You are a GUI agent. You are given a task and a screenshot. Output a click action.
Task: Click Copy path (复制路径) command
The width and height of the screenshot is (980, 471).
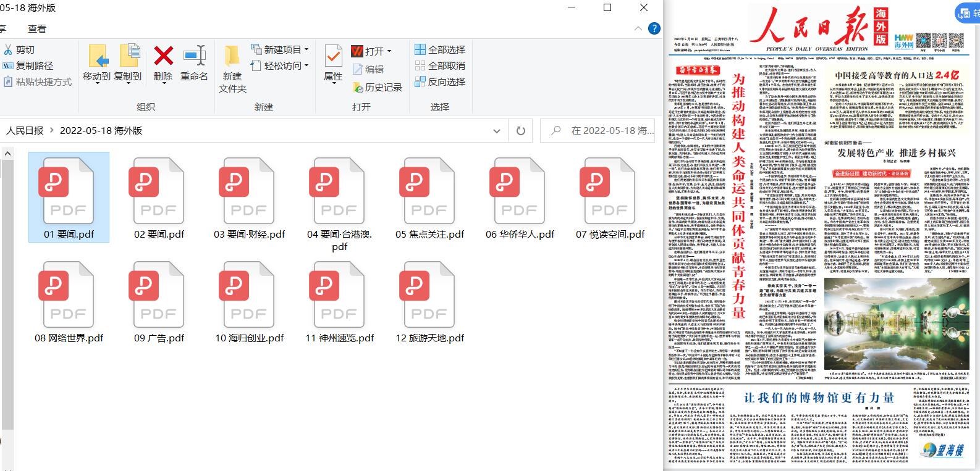tap(28, 65)
